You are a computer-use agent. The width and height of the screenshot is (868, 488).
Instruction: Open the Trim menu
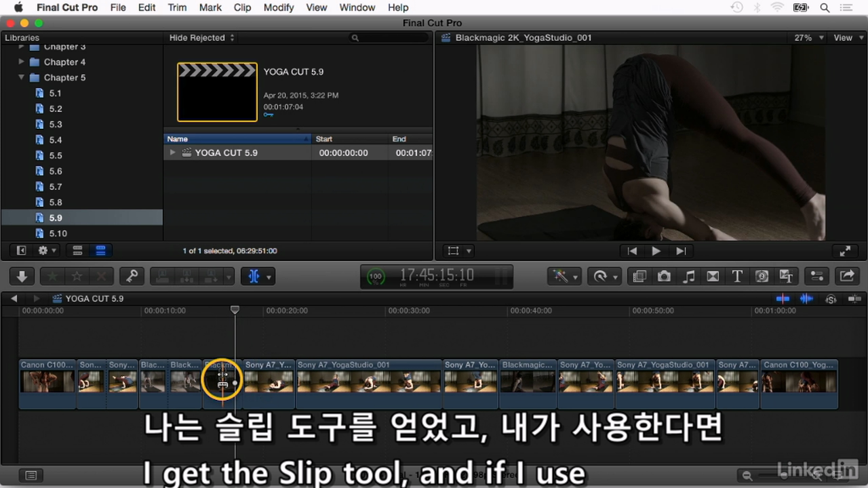[177, 7]
